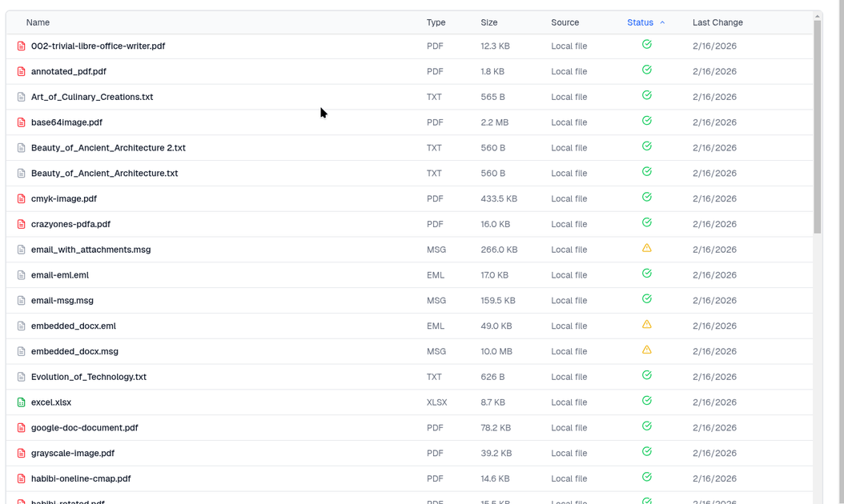844x504 pixels.
Task: Click the warning triangle for embedded_docx.eml
Action: 646,325
